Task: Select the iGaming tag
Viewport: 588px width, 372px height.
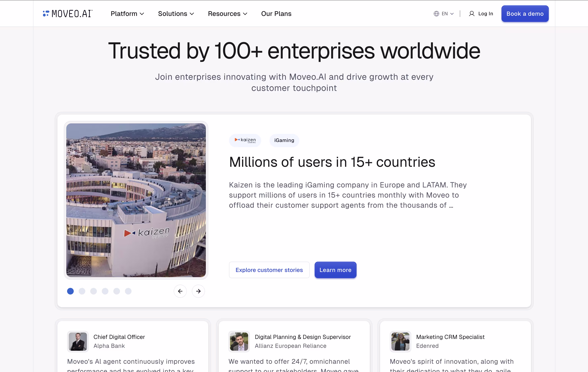Action: tap(284, 140)
